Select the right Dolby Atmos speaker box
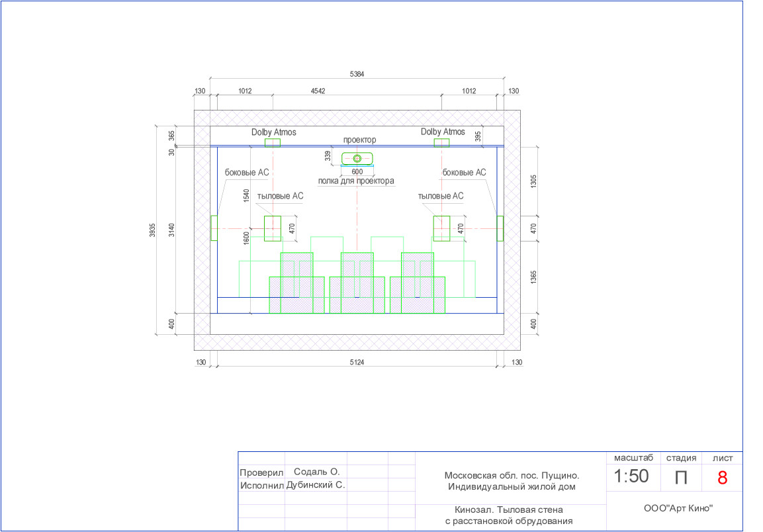Image resolution: width=763 pixels, height=532 pixels. (x=441, y=142)
